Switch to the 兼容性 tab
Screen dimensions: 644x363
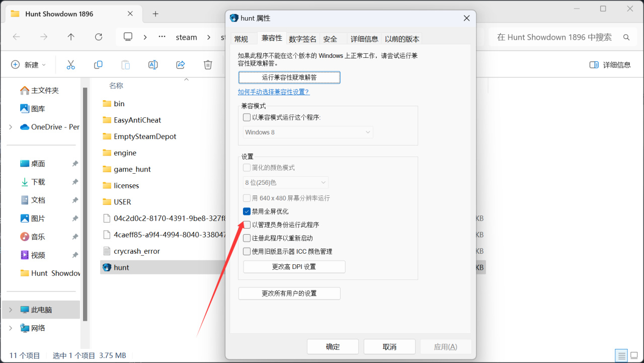[272, 38]
